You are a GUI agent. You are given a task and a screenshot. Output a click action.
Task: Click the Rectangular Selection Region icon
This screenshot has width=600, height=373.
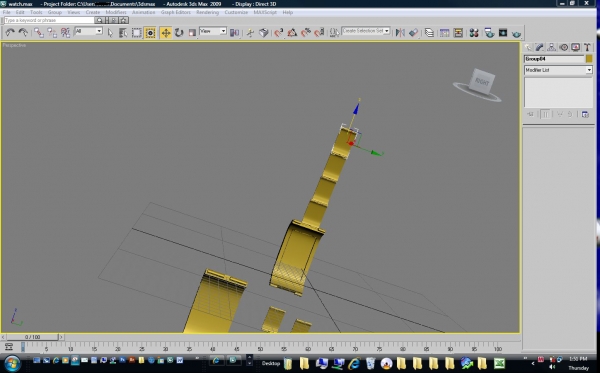point(137,33)
